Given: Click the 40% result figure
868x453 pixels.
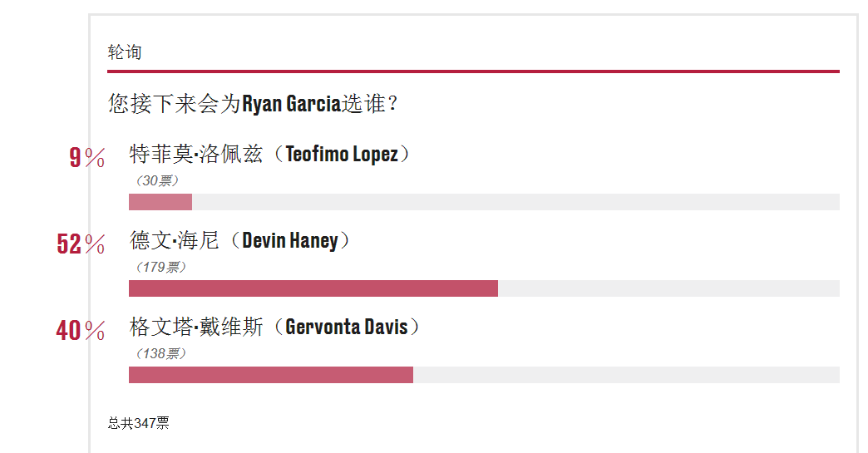Looking at the screenshot, I should (81, 331).
